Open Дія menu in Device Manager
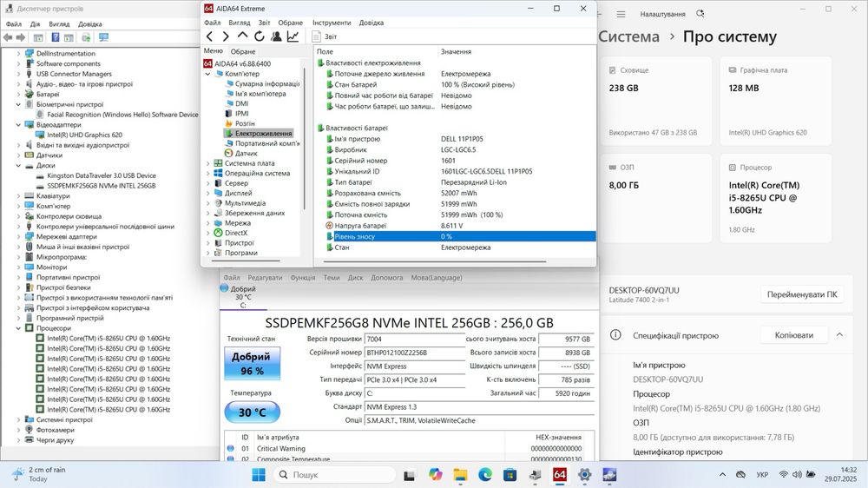 point(35,23)
